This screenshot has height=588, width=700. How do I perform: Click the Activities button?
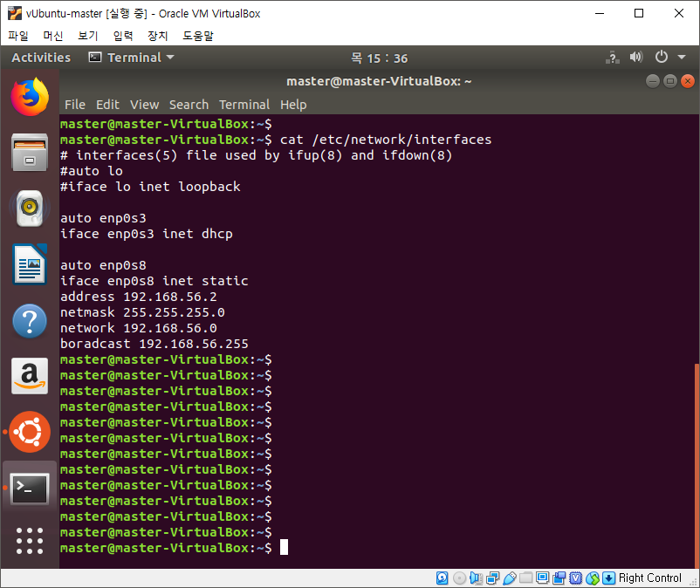[41, 58]
